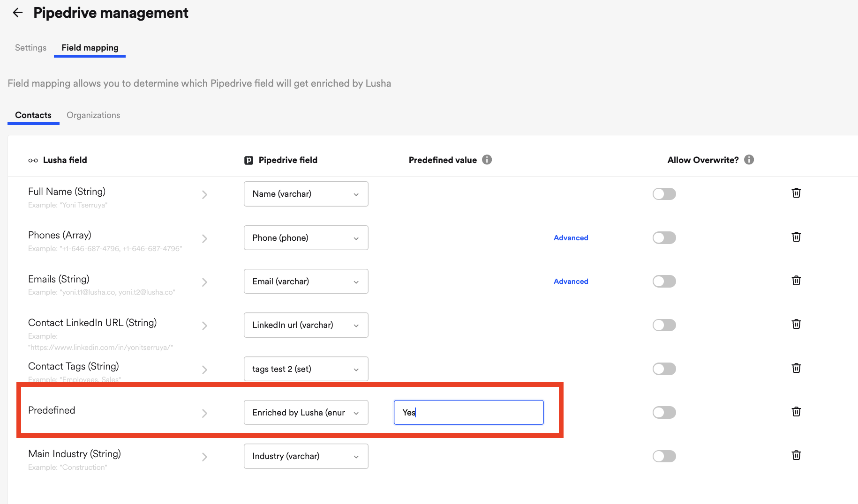
Task: Delete the Phones mapping with trash icon
Action: 796,237
